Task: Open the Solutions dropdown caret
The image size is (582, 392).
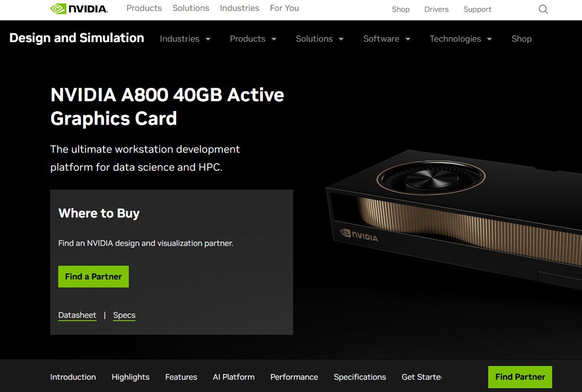Action: pos(341,39)
